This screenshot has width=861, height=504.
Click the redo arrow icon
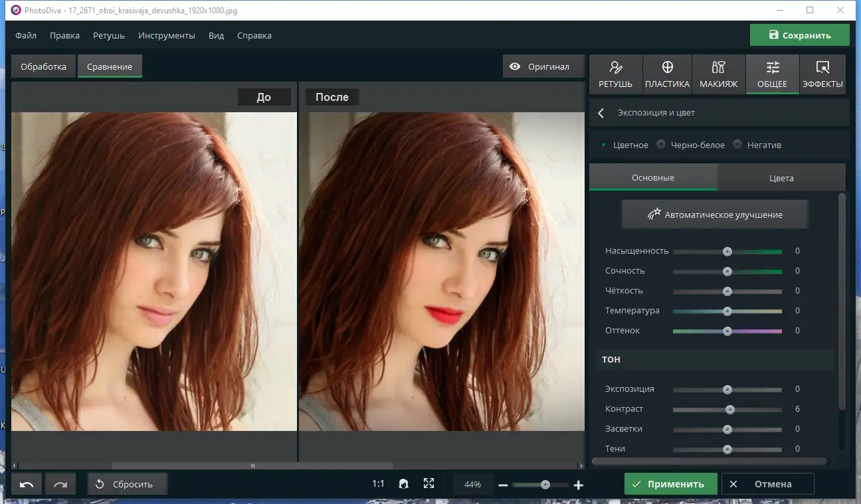(x=60, y=484)
